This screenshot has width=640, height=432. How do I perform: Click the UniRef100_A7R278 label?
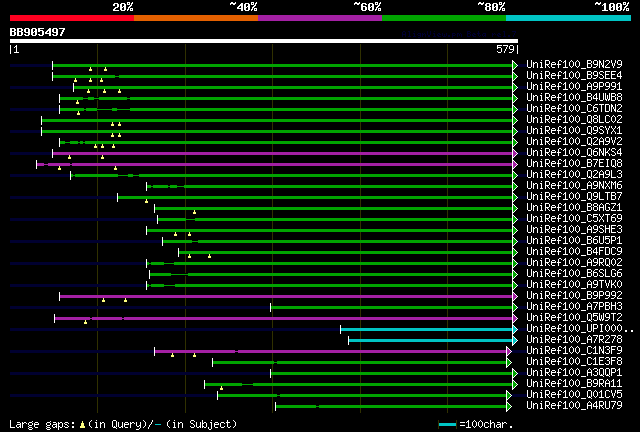point(574,340)
